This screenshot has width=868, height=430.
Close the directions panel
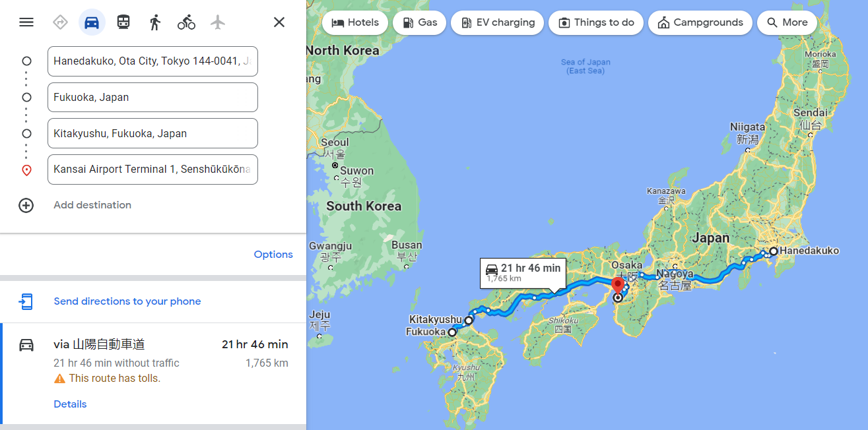point(279,22)
